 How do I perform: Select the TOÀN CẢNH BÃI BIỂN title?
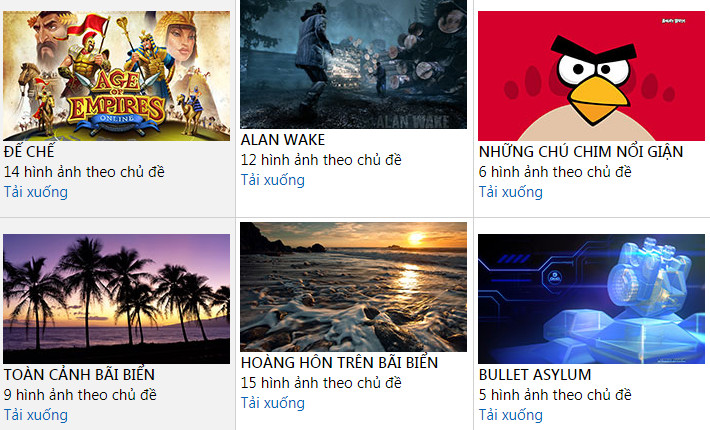tap(79, 374)
